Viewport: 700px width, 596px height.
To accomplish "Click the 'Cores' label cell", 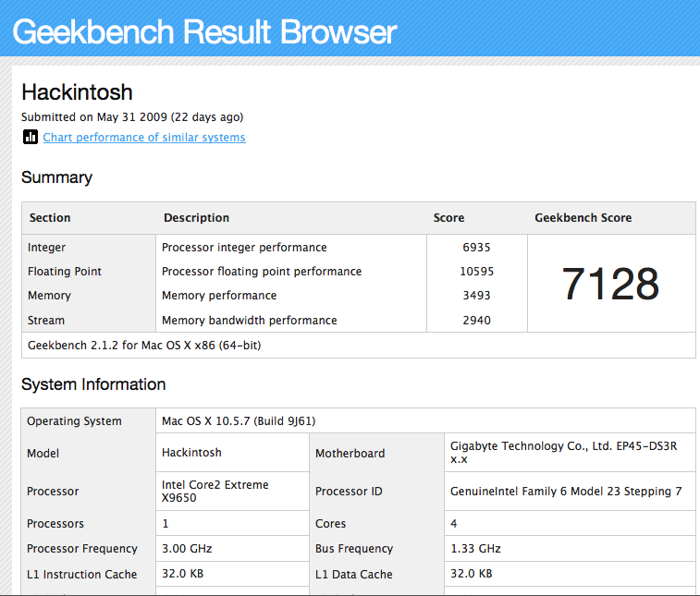I will pyautogui.click(x=330, y=523).
